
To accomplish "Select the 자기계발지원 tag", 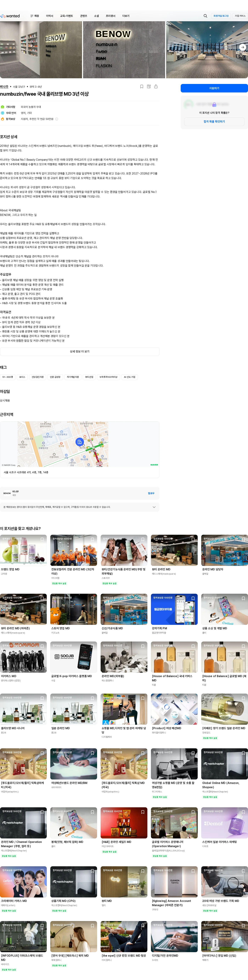I will 73,377.
